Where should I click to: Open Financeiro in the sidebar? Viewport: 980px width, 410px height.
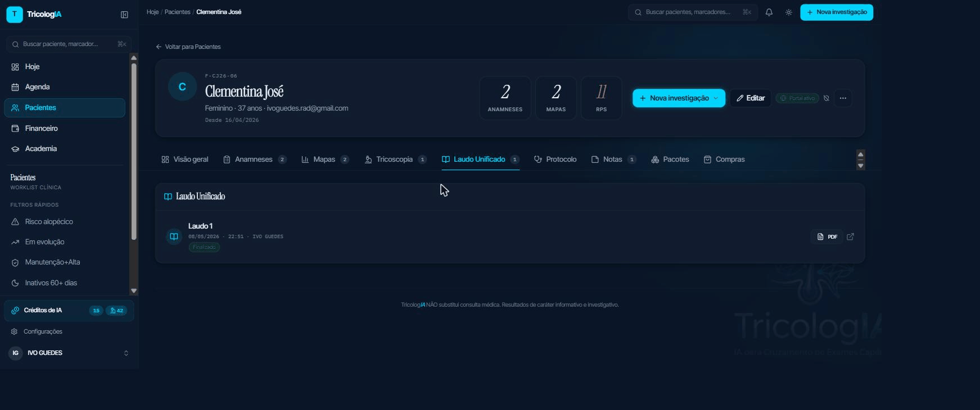pyautogui.click(x=65, y=129)
